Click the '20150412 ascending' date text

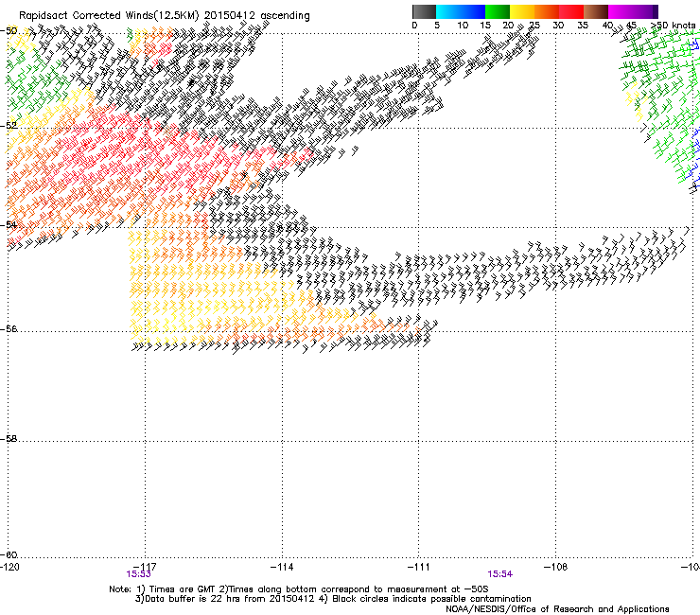pyautogui.click(x=256, y=16)
